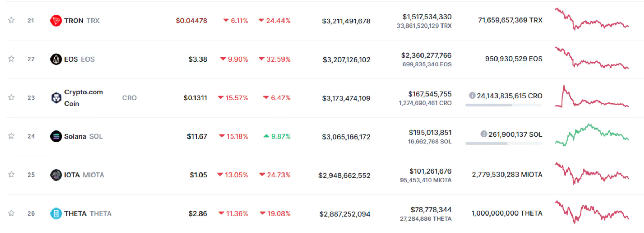Click the SOL circulating supply progress bar
The width and height of the screenshot is (644, 233).
[503, 143]
